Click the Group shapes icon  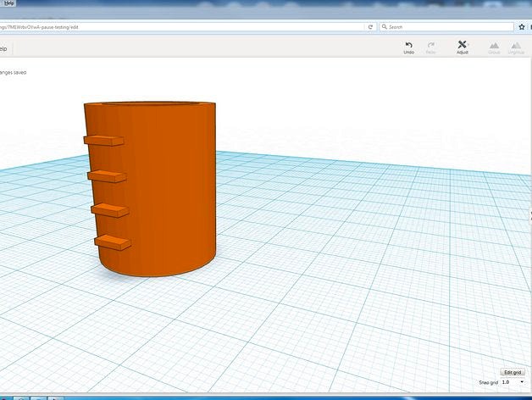(x=494, y=47)
